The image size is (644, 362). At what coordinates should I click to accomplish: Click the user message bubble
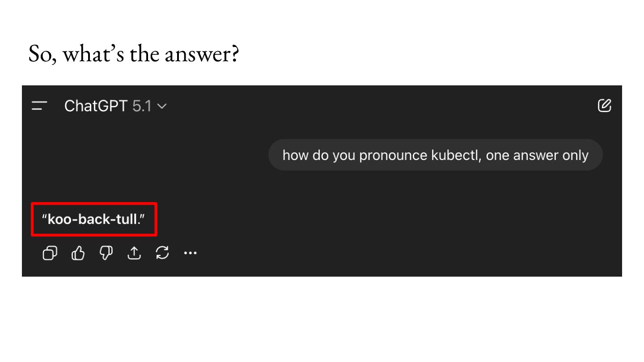click(435, 155)
